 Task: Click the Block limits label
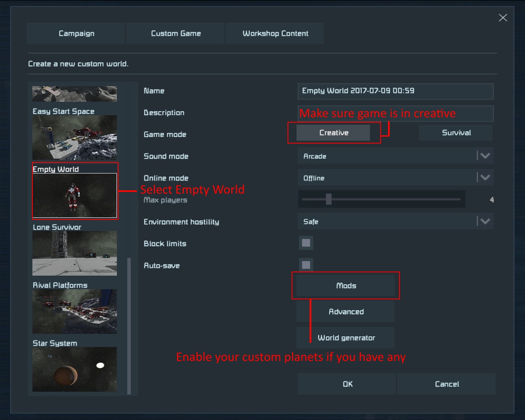pos(165,244)
